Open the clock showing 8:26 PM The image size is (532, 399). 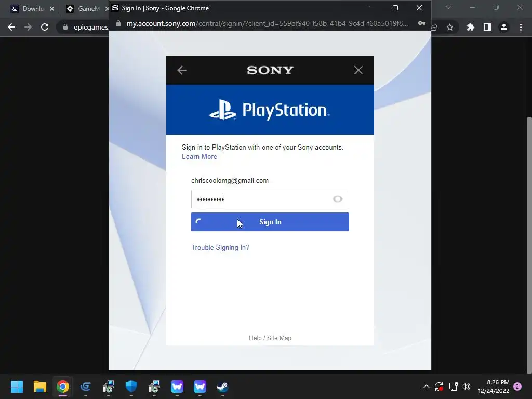[x=494, y=387]
